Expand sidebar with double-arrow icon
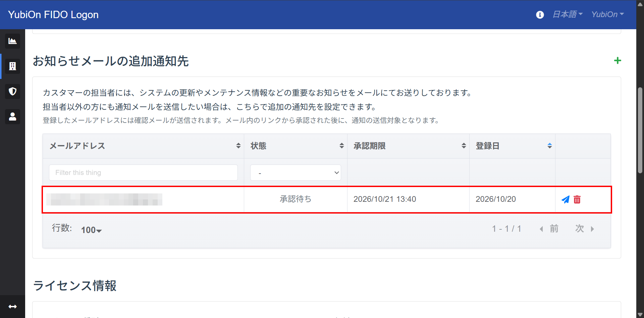 pos(12,307)
